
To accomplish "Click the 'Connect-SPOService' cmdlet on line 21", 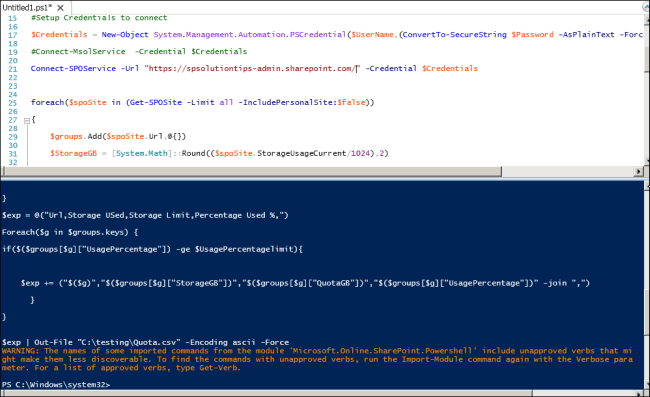I will click(73, 69).
